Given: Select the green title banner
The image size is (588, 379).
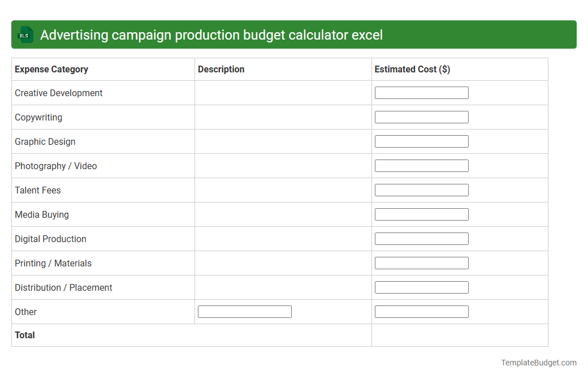Looking at the screenshot, I should click(x=294, y=35).
